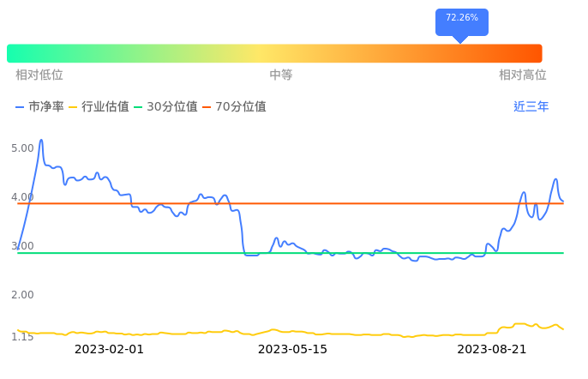Open the 近三年 time range selector

(x=531, y=107)
